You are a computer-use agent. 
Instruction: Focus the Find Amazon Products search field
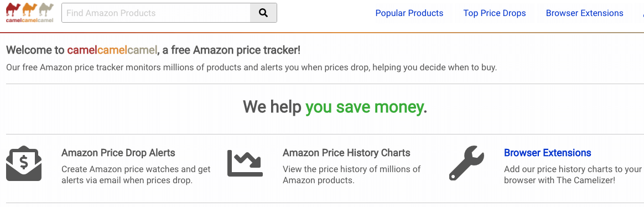pos(156,13)
